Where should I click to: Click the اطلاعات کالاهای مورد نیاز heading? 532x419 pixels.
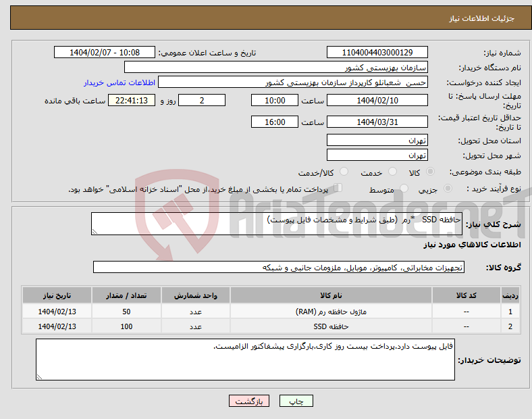(x=472, y=245)
